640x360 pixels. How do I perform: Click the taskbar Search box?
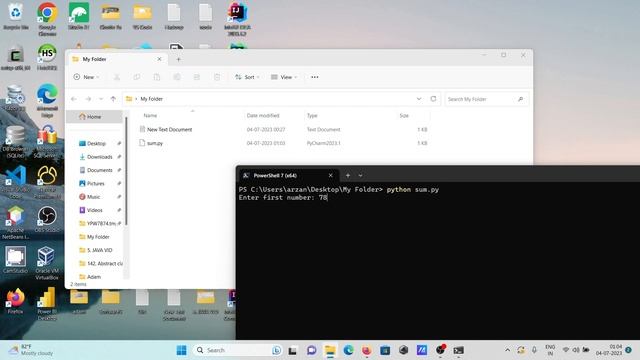click(x=237, y=350)
